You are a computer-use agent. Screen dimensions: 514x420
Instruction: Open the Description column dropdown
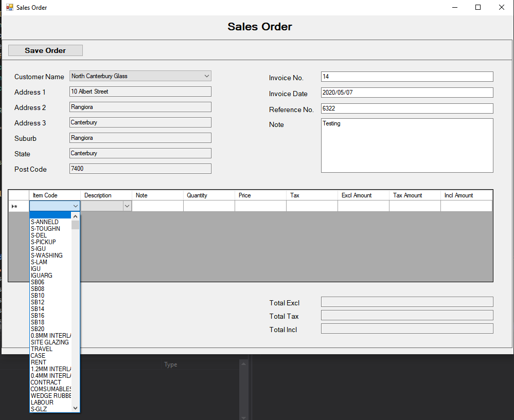127,206
